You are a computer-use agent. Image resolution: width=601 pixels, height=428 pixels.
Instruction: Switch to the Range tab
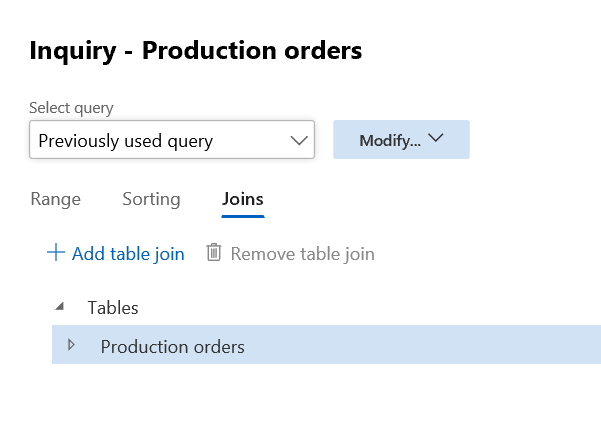pyautogui.click(x=56, y=199)
